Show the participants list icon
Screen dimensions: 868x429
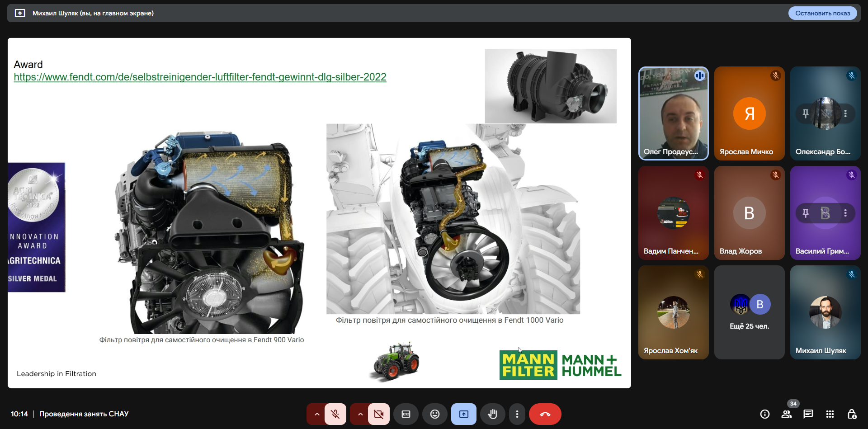tap(787, 414)
